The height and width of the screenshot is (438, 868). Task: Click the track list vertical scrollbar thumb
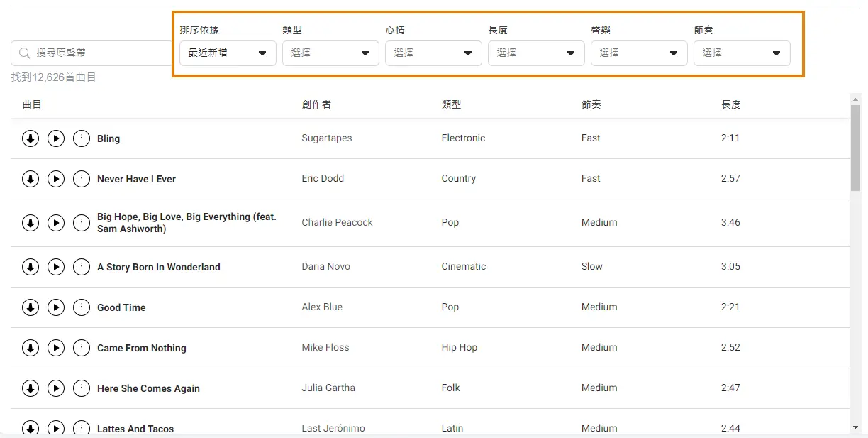point(855,148)
